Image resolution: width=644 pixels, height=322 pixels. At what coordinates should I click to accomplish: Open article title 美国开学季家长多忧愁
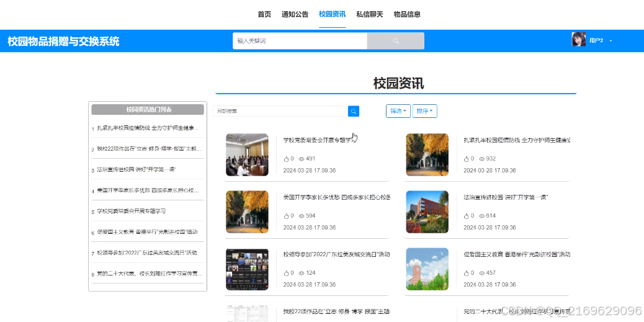click(336, 197)
